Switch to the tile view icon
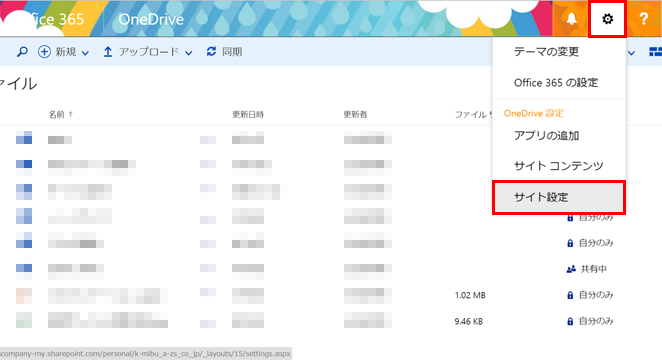662x360 pixels. click(655, 52)
